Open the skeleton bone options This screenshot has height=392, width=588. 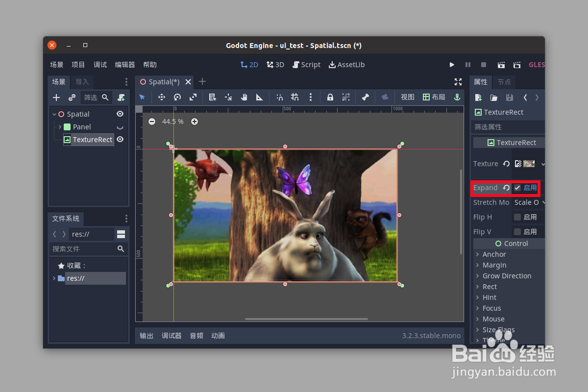[x=365, y=97]
